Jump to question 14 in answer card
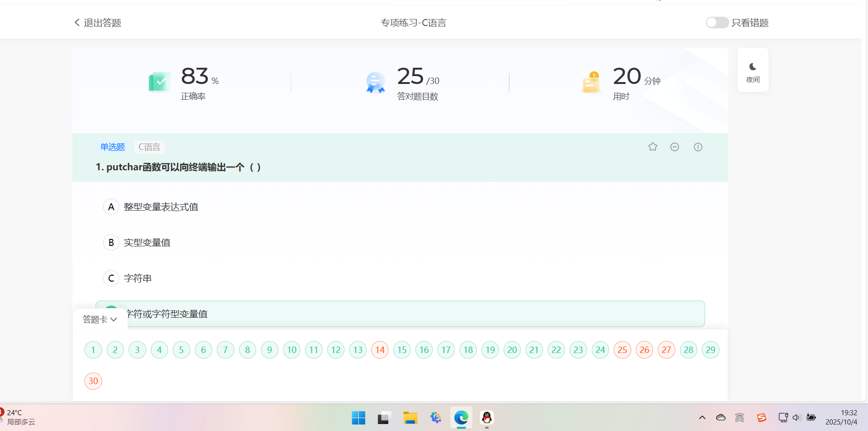 coord(380,350)
